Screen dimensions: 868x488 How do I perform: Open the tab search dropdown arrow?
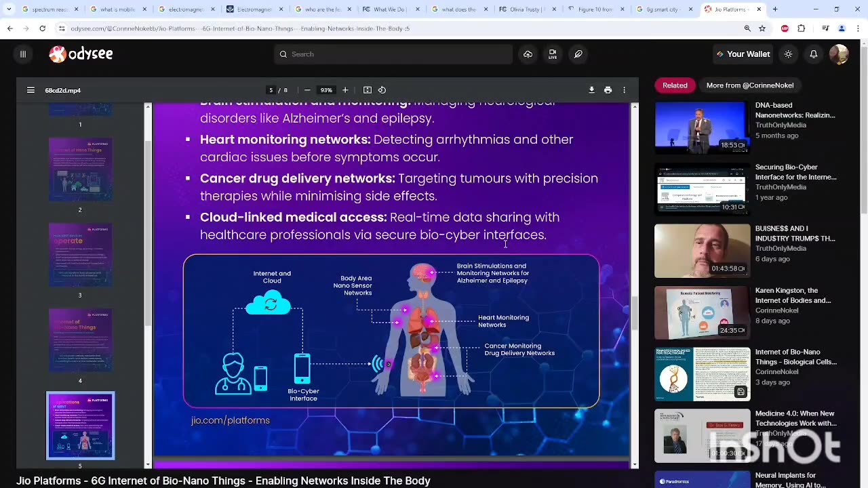tap(9, 9)
